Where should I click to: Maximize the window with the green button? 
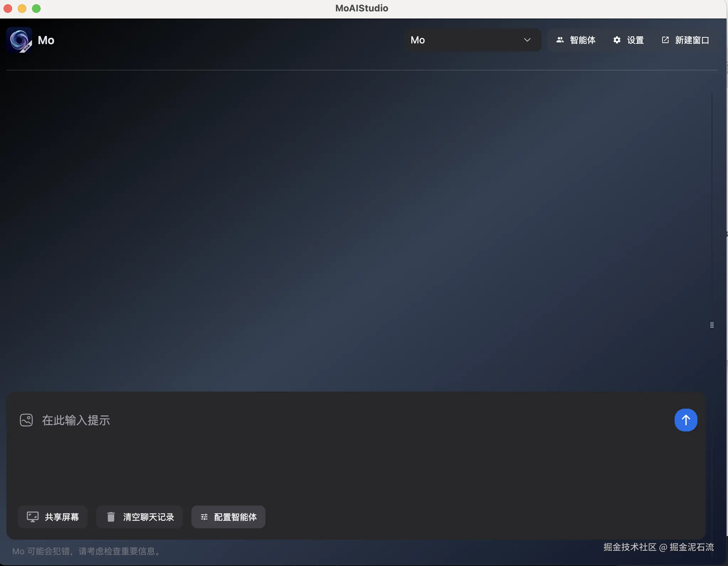tap(36, 8)
